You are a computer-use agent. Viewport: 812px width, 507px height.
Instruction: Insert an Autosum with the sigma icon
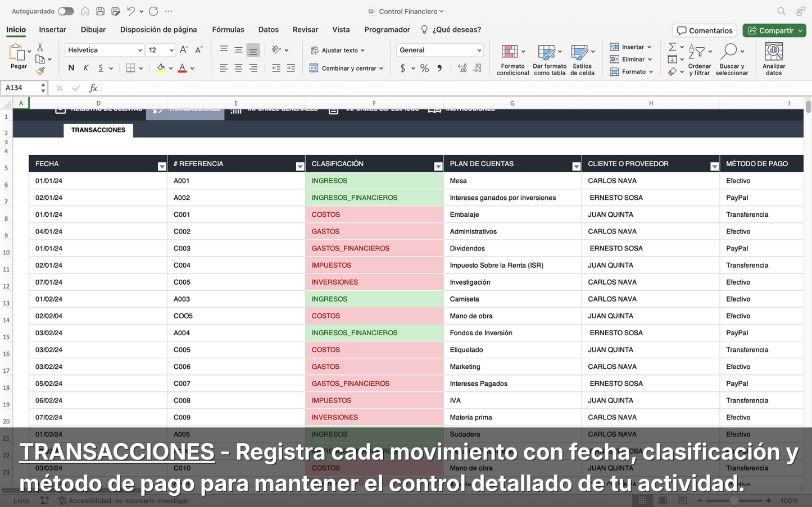click(x=672, y=47)
